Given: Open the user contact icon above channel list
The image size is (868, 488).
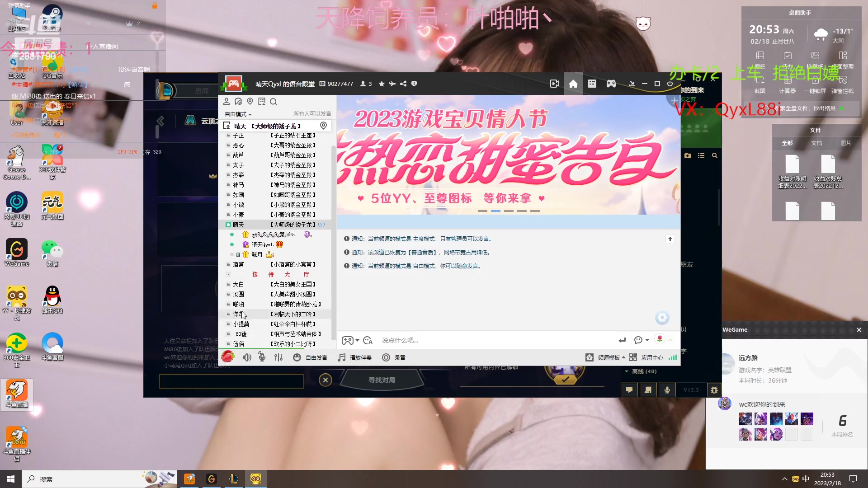Looking at the screenshot, I should (226, 102).
